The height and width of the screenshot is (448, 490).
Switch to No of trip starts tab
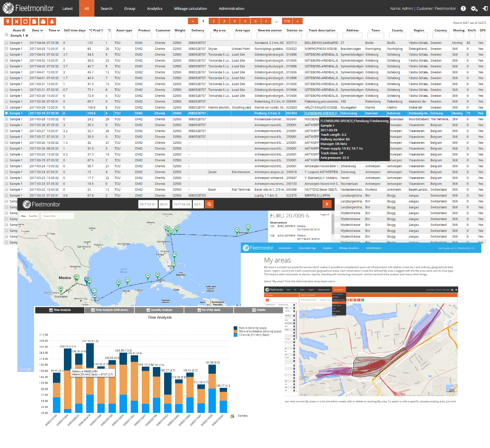(x=209, y=310)
